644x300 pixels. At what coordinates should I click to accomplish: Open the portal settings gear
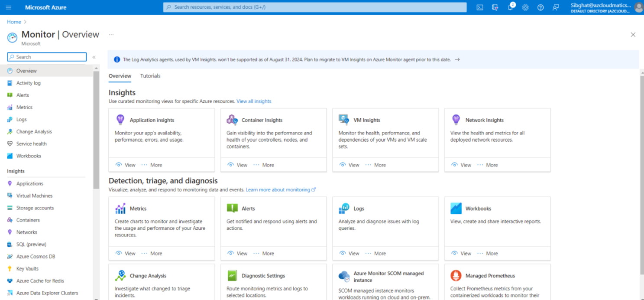pyautogui.click(x=525, y=7)
